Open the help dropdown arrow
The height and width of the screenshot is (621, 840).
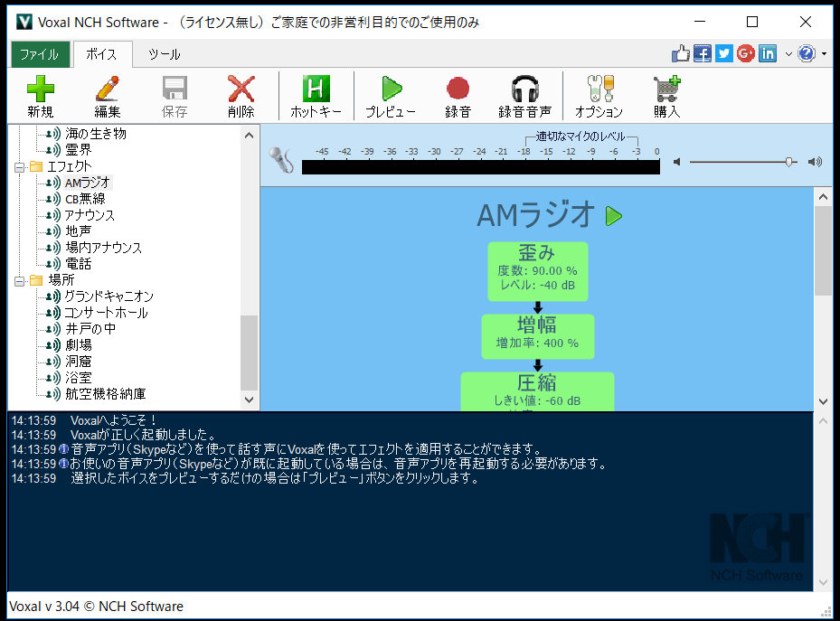[x=824, y=54]
